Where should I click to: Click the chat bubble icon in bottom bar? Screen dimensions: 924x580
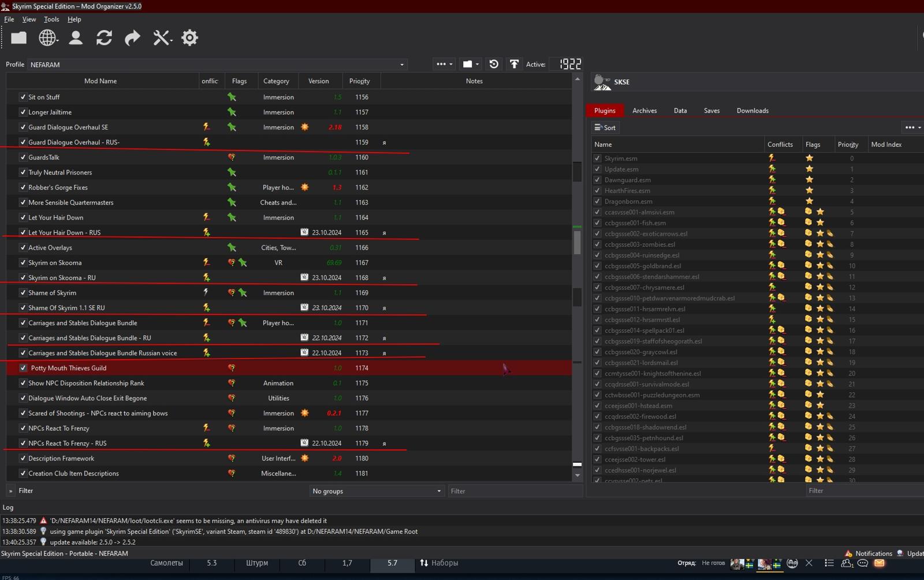tap(863, 563)
